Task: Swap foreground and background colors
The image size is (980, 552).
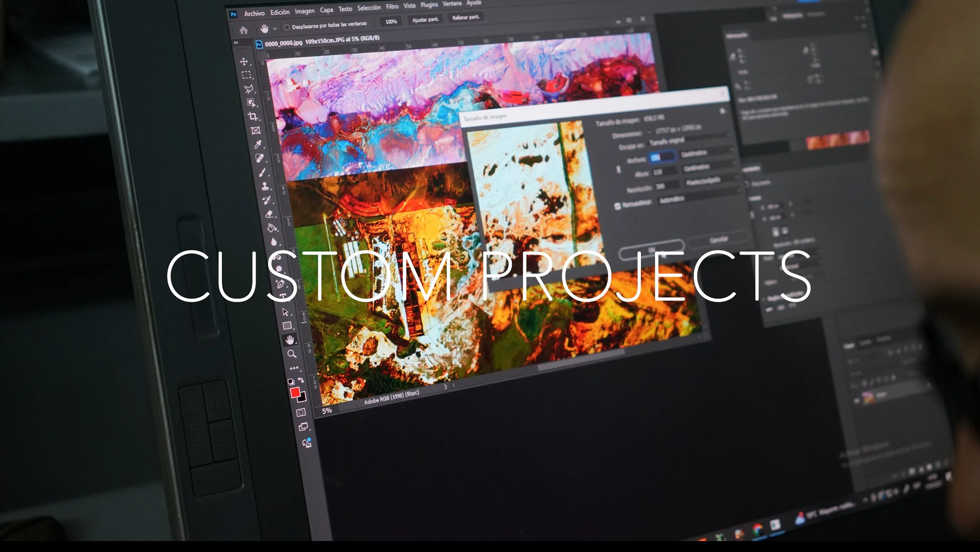Action: click(301, 380)
